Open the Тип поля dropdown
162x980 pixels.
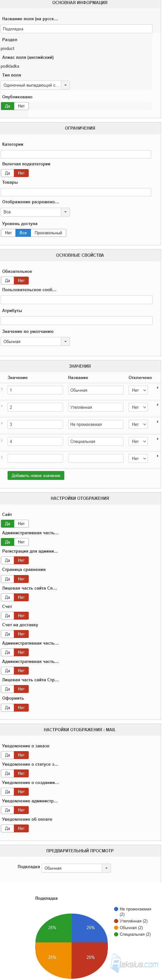point(35,85)
